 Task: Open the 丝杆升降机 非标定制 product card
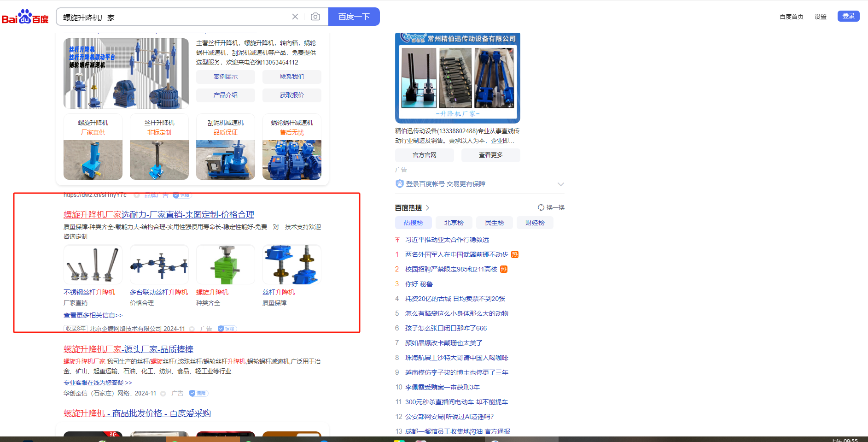(159, 147)
